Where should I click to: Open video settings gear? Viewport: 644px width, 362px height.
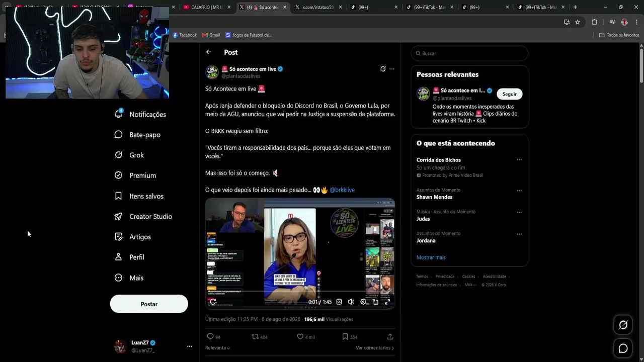[x=363, y=302]
